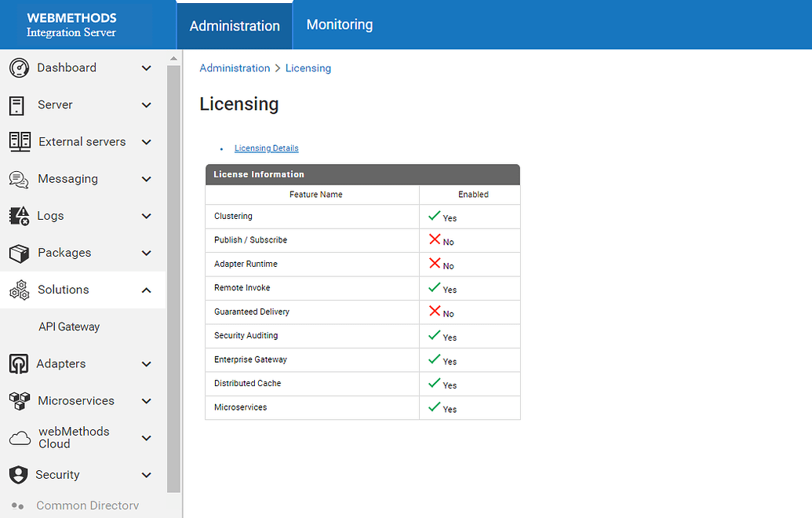
Task: Switch to the Monitoring tab
Action: tap(339, 24)
